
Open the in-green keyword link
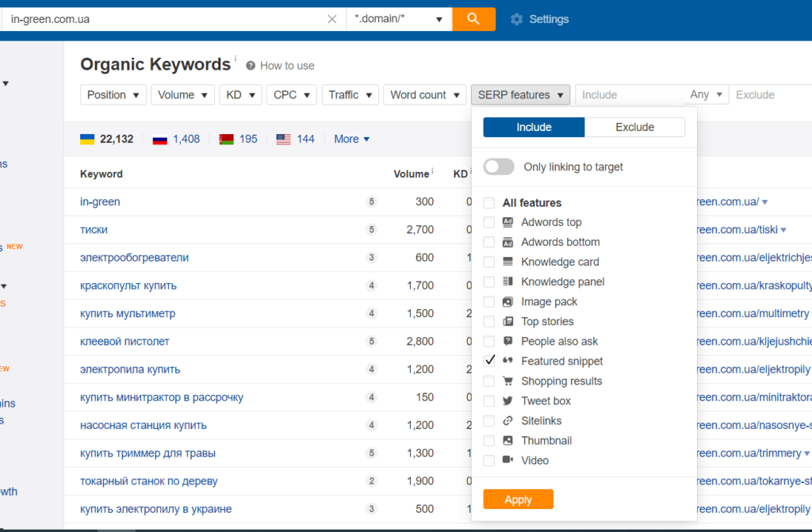(100, 201)
